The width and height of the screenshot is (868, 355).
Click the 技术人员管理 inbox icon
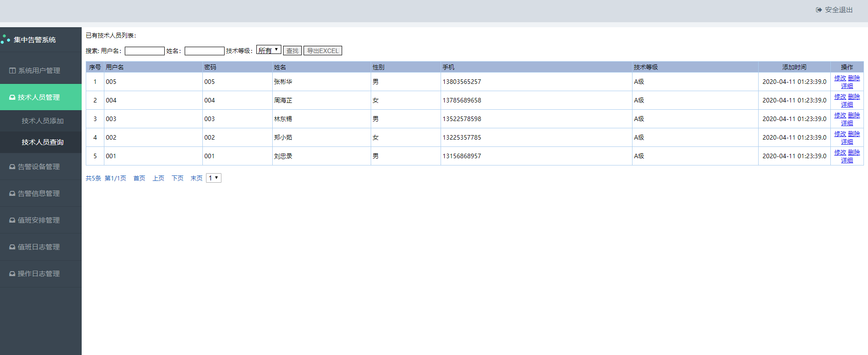pos(12,97)
